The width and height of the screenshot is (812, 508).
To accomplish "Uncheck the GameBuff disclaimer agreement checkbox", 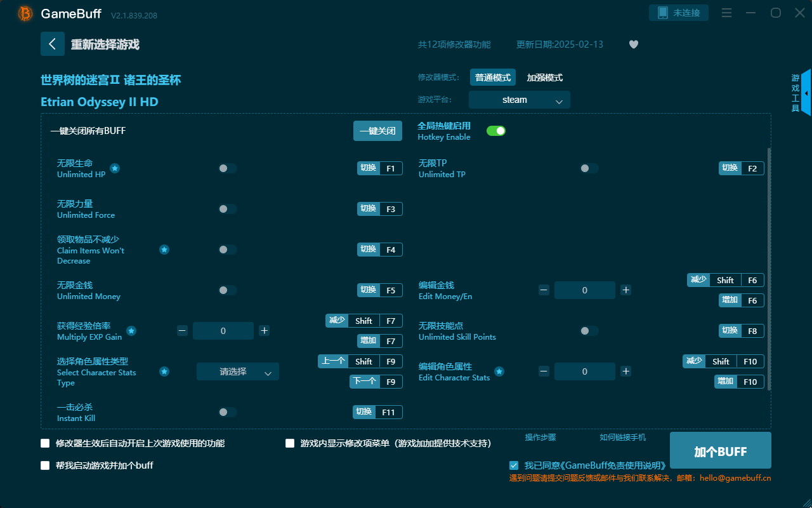I will (x=514, y=465).
